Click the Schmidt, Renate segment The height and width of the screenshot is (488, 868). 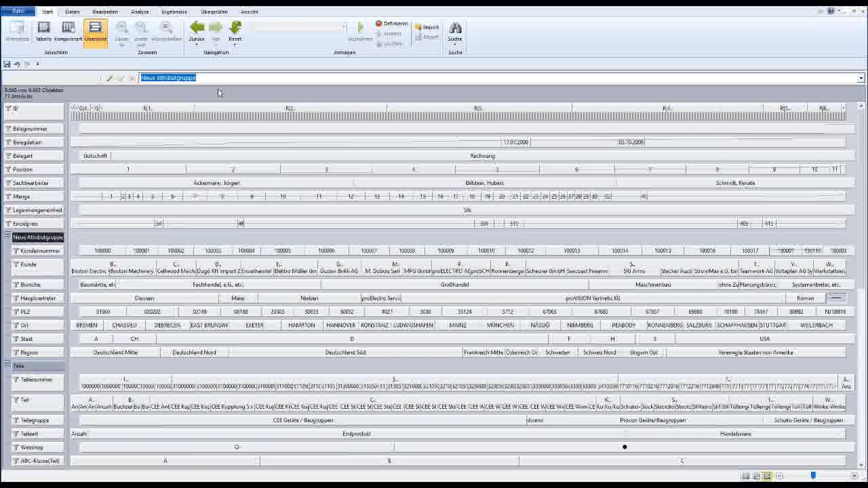click(735, 183)
